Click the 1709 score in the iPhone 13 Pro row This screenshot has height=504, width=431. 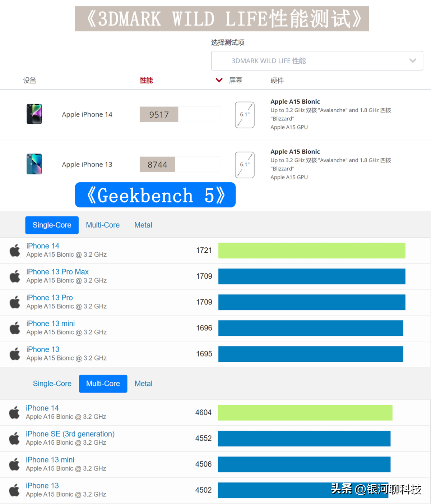point(204,302)
